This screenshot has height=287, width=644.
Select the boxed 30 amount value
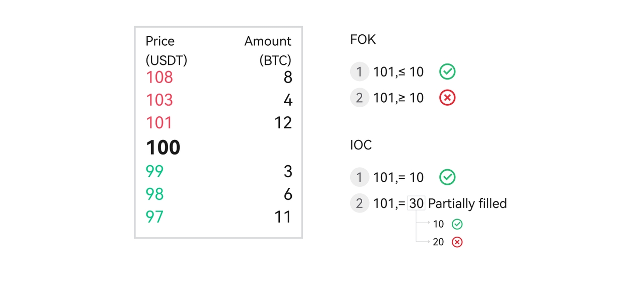click(416, 203)
